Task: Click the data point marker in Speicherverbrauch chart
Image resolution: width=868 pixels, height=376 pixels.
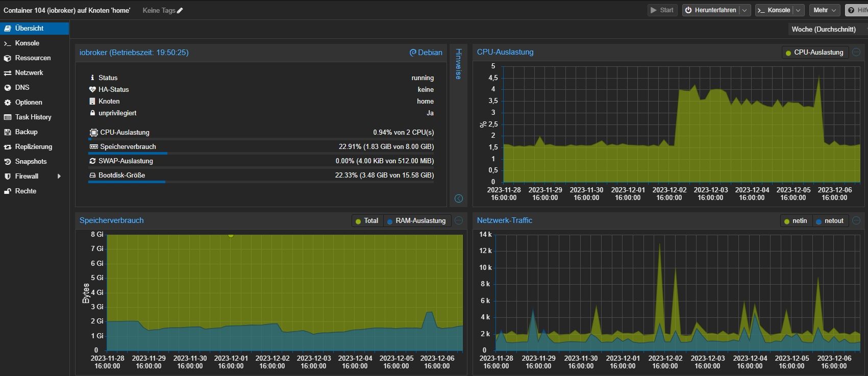Action: 231,235
